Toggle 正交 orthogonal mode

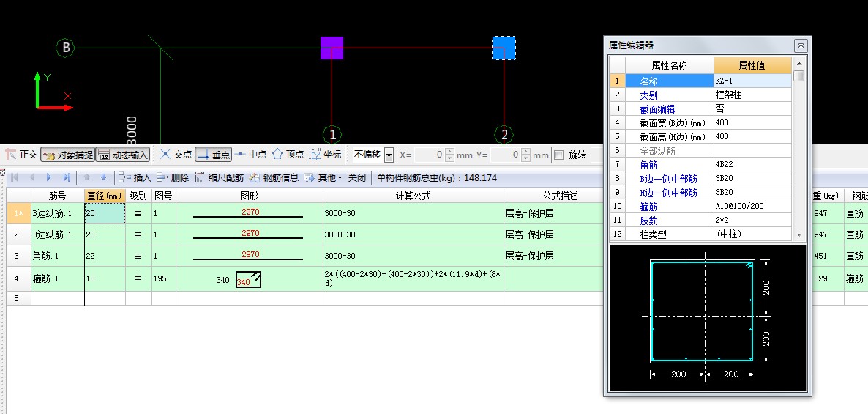click(x=21, y=155)
